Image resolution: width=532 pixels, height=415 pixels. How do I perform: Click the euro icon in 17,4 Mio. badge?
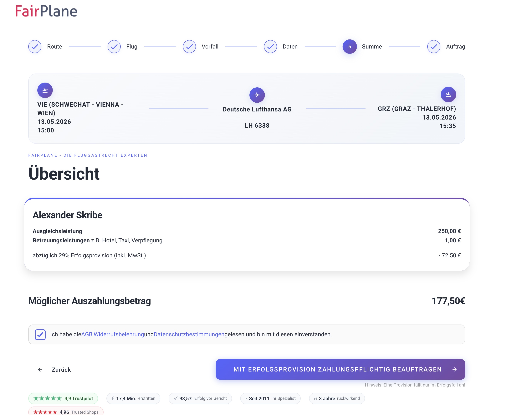(113, 398)
